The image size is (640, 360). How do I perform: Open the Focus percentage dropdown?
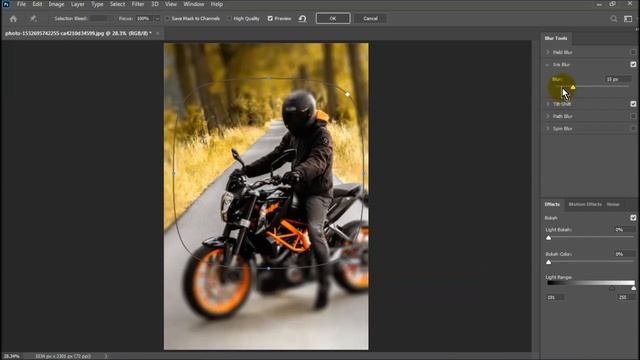pyautogui.click(x=157, y=19)
